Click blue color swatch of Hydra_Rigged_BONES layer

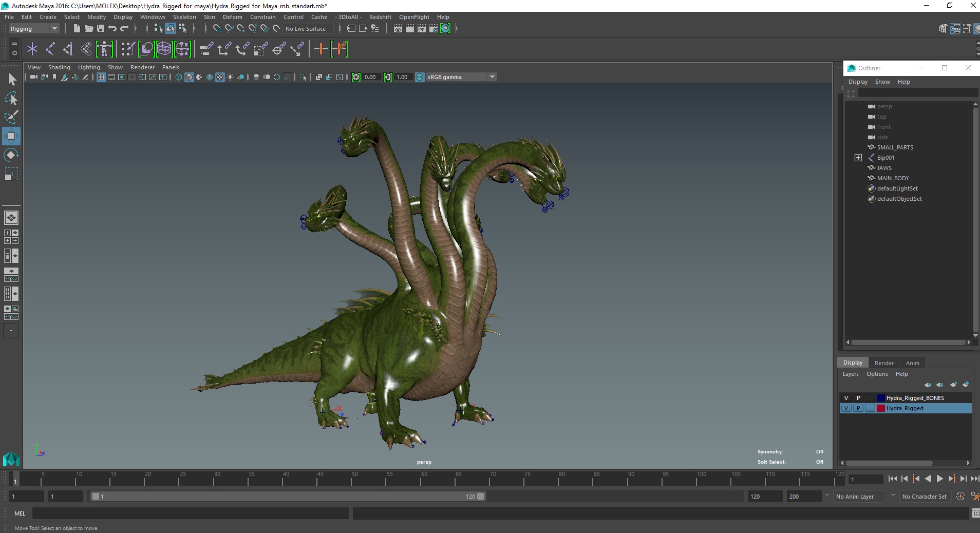click(880, 398)
